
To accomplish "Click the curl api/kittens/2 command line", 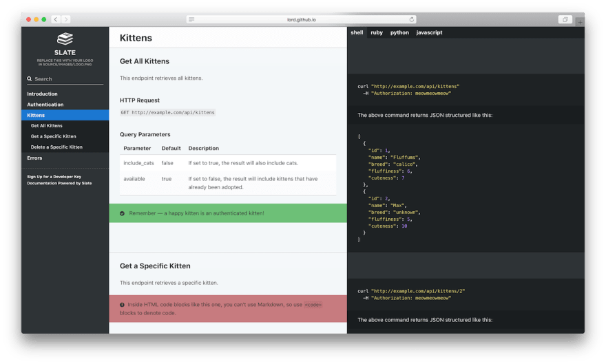I will coord(411,291).
